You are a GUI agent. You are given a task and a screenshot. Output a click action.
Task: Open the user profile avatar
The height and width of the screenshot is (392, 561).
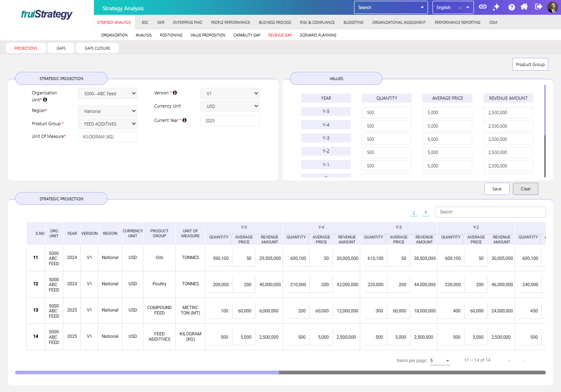tap(552, 7)
